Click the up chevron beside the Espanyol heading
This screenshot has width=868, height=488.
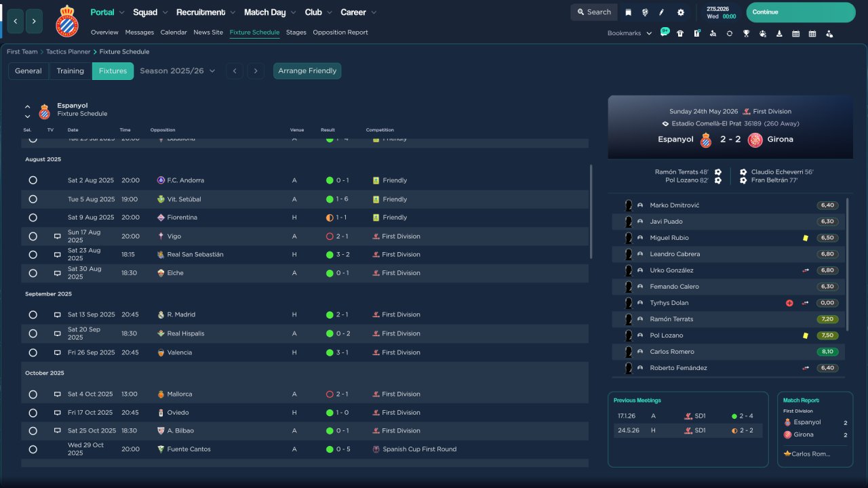point(28,107)
